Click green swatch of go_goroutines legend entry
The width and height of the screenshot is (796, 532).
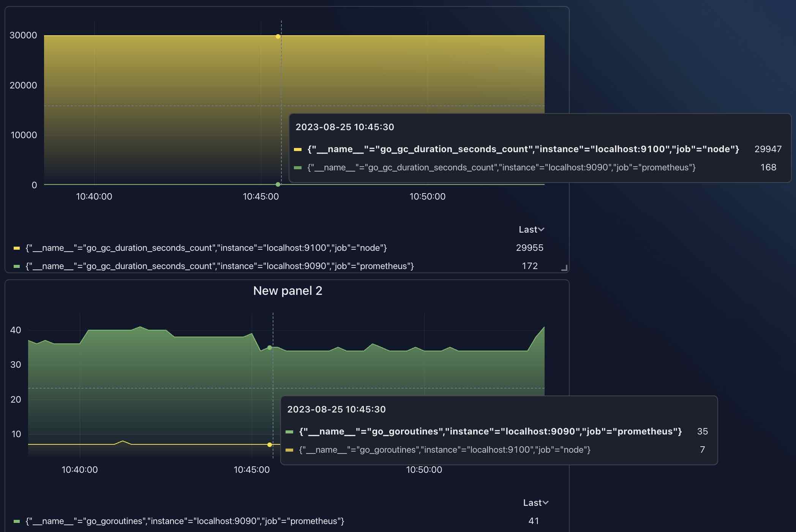click(17, 521)
